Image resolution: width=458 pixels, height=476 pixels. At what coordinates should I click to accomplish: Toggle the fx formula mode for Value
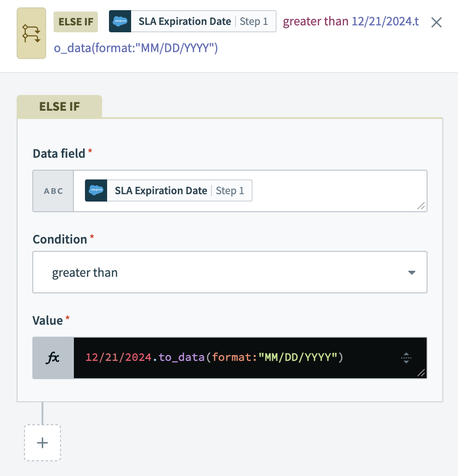(x=53, y=358)
